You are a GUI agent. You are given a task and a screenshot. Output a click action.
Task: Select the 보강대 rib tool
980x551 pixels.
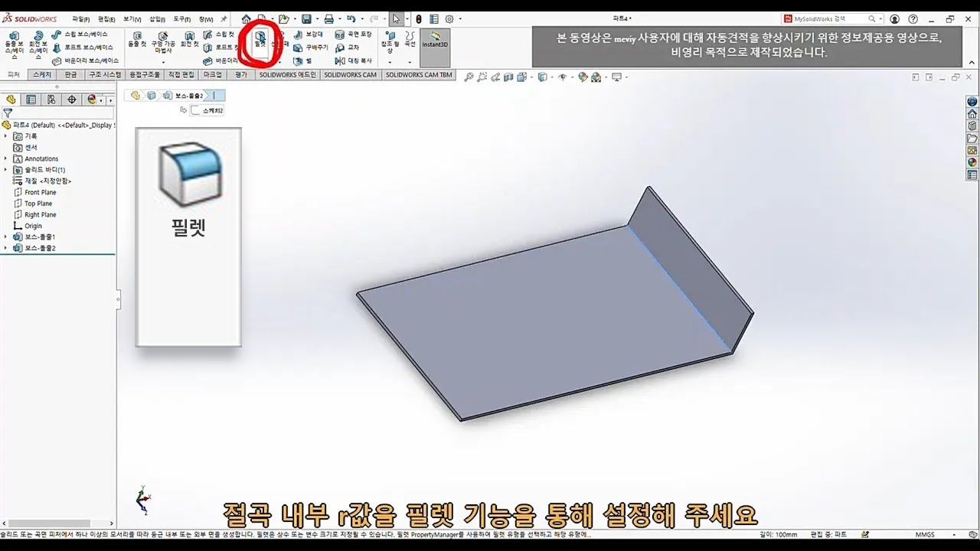[308, 34]
